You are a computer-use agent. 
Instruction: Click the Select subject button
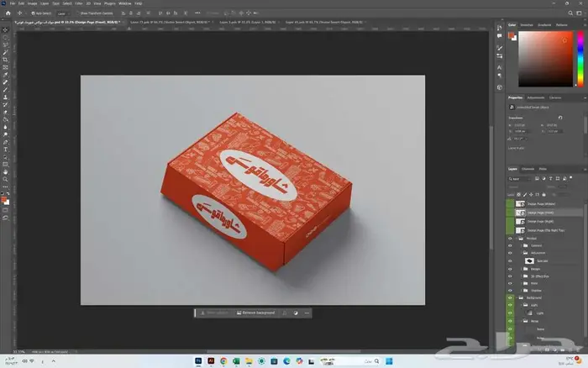[x=214, y=313]
